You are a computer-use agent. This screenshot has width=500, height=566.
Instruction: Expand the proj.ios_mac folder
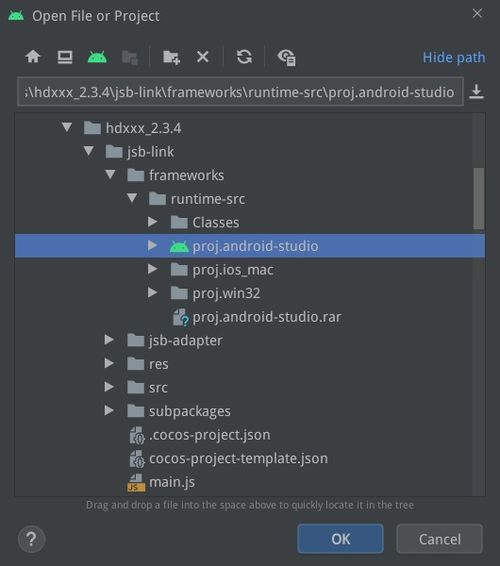(152, 269)
